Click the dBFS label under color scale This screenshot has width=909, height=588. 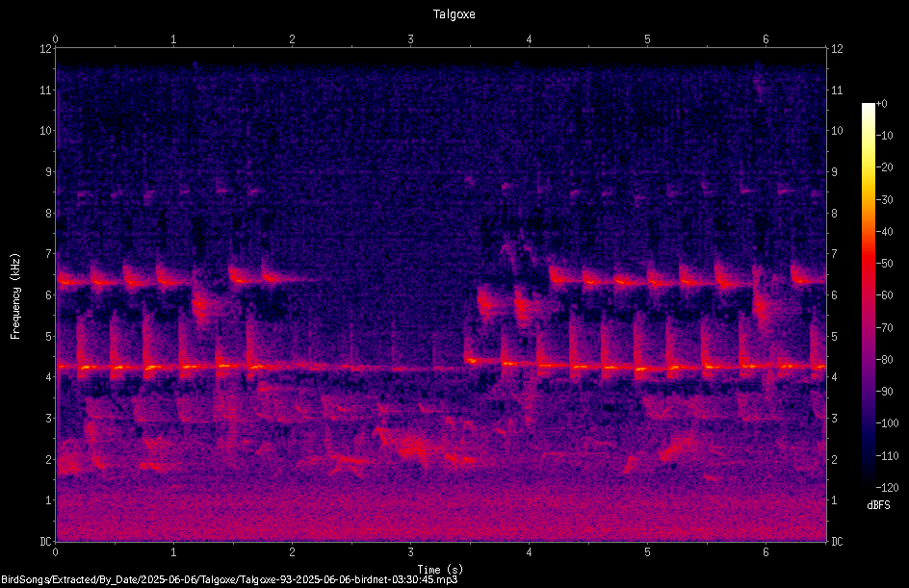pyautogui.click(x=878, y=505)
